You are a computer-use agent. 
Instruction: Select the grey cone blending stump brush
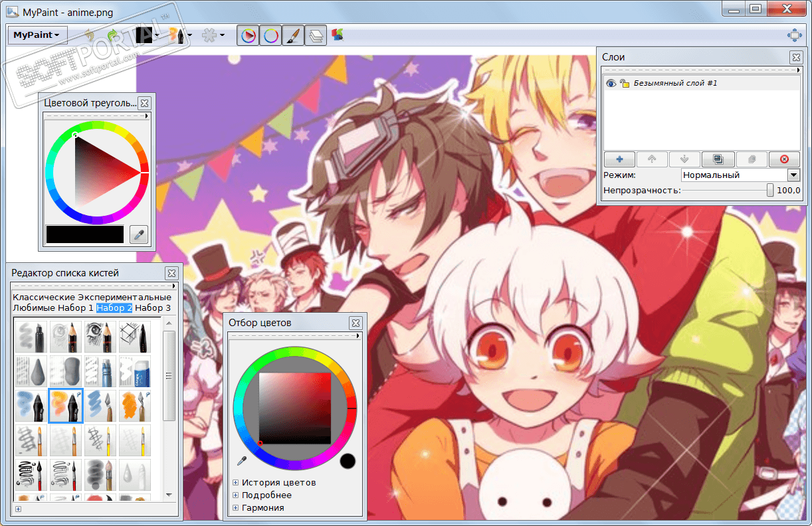click(31, 372)
